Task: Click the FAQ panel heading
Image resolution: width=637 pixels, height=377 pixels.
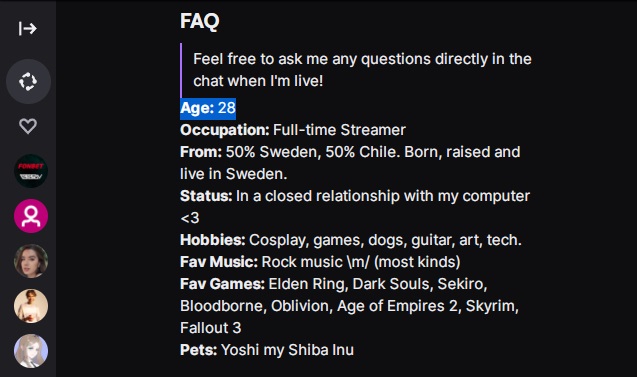Action: (199, 21)
